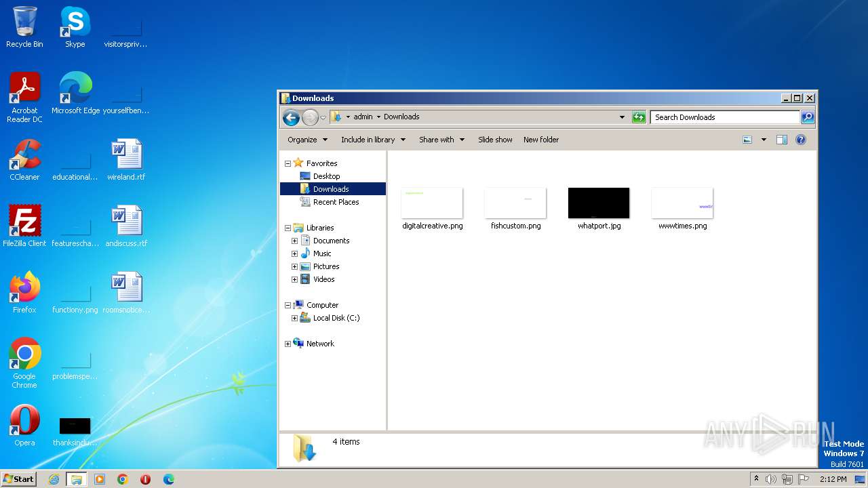Open Microsoft Edge desktop shortcut
Image resolution: width=868 pixels, height=488 pixels.
pos(75,94)
